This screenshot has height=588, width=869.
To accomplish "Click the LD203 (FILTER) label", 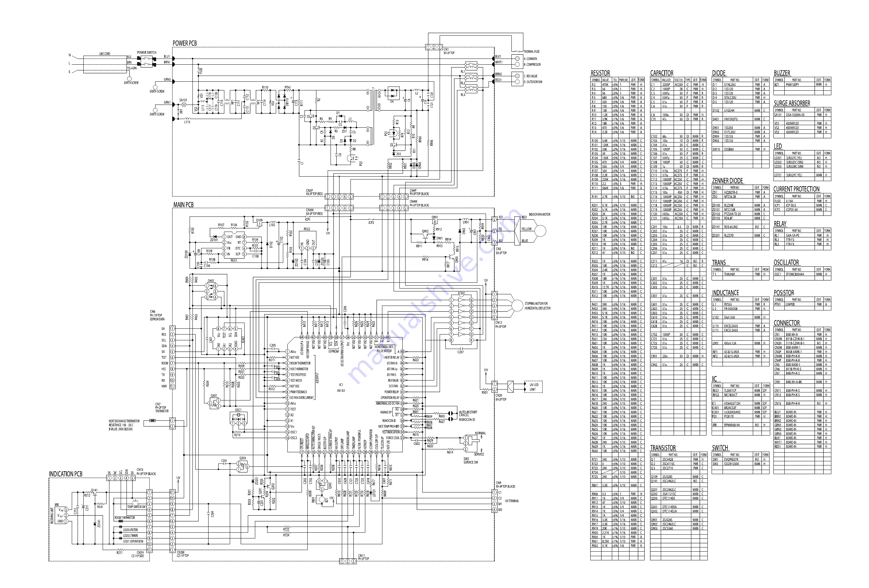I will (x=130, y=530).
